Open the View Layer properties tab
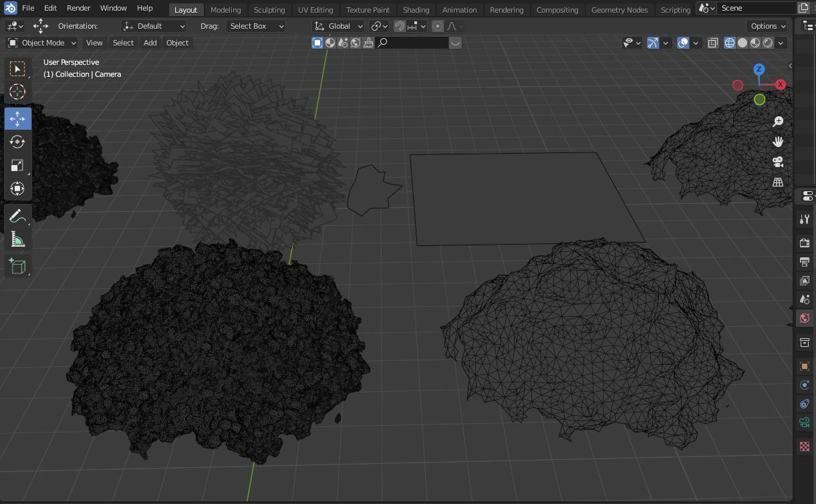 pos(805,280)
